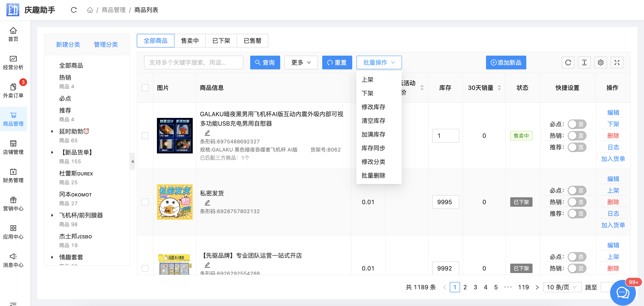Image resolution: width=644 pixels, height=306 pixels.
Task: Open the home icon in the breadcrumb
Action: [x=90, y=10]
